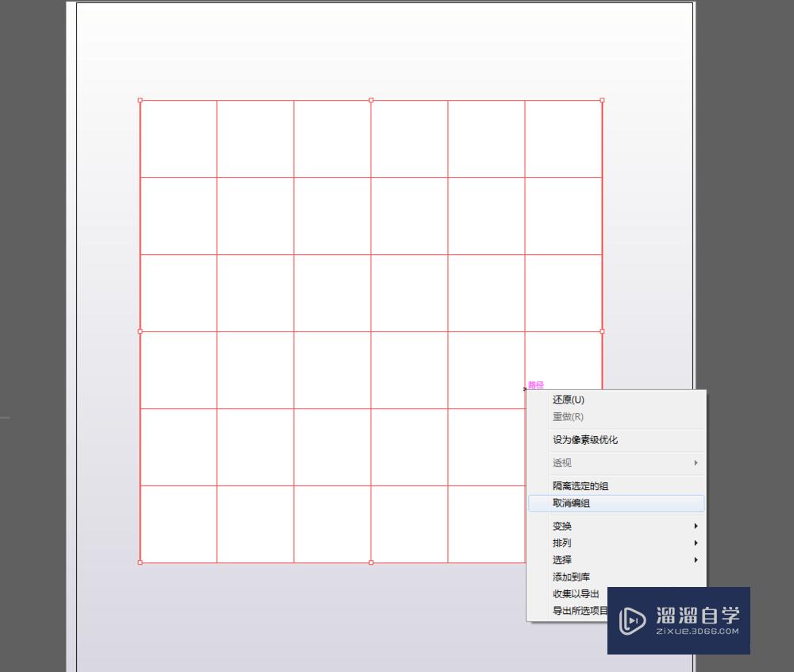展开"变换"子菜单箭头
The width and height of the screenshot is (794, 672).
point(695,526)
